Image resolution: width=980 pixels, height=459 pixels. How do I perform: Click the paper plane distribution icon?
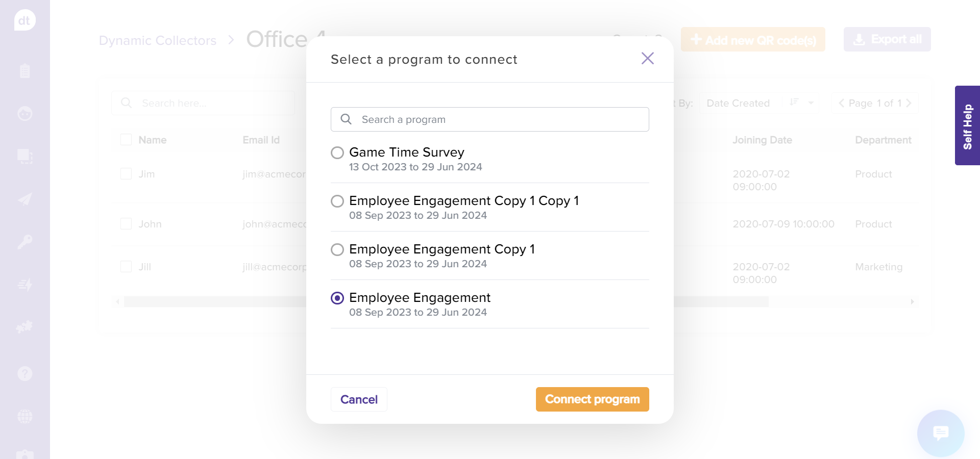click(x=24, y=199)
